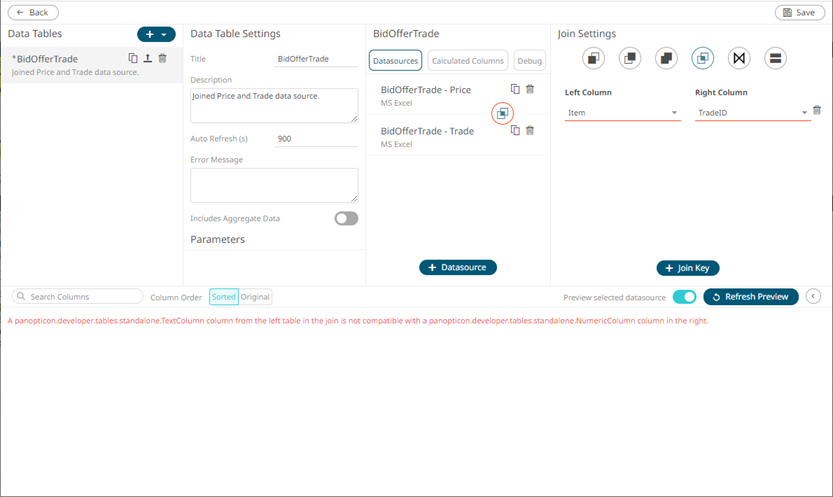Click the Refresh Preview button
This screenshot has height=497, width=833.
pos(751,297)
